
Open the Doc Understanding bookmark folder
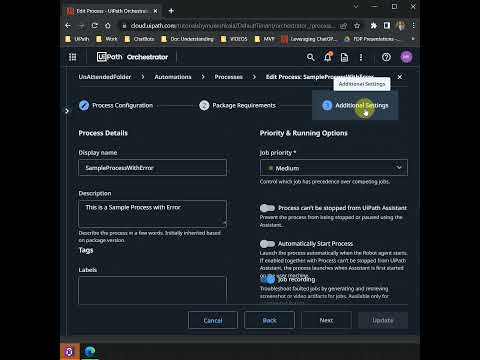pos(187,39)
